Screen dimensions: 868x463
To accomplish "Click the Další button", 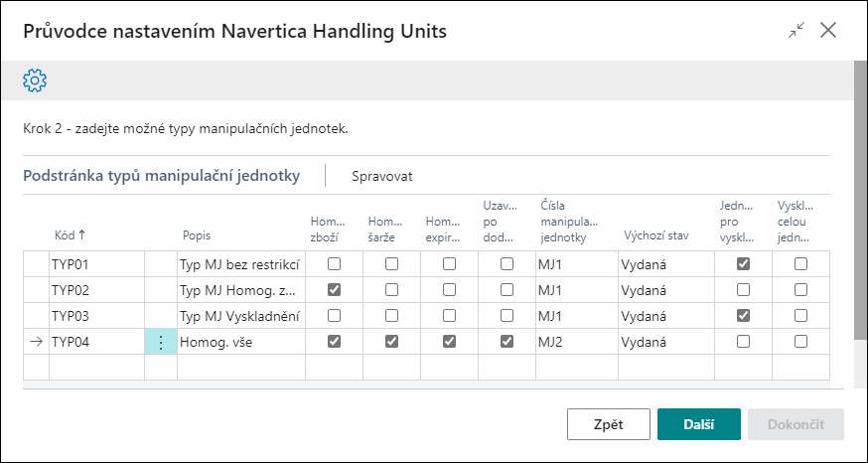I will click(x=698, y=424).
